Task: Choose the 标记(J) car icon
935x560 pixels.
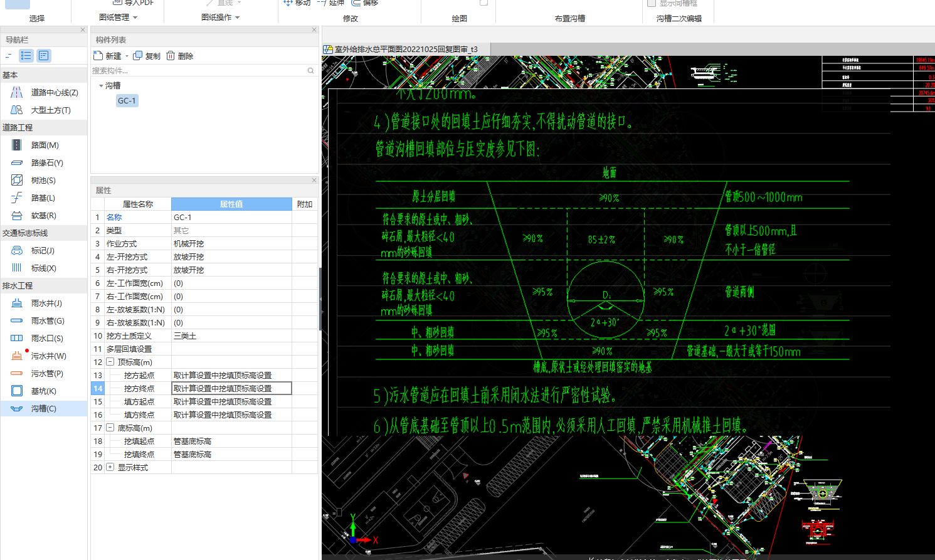Action: pyautogui.click(x=17, y=250)
